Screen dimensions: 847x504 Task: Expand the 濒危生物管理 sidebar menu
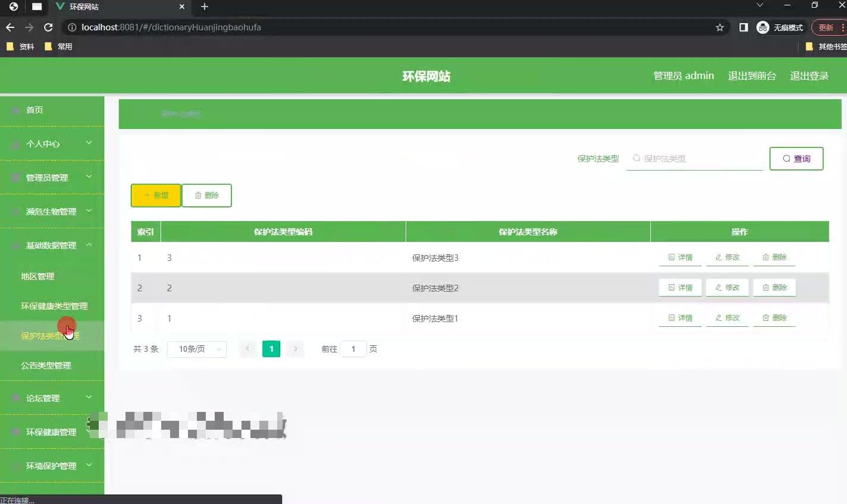(52, 212)
